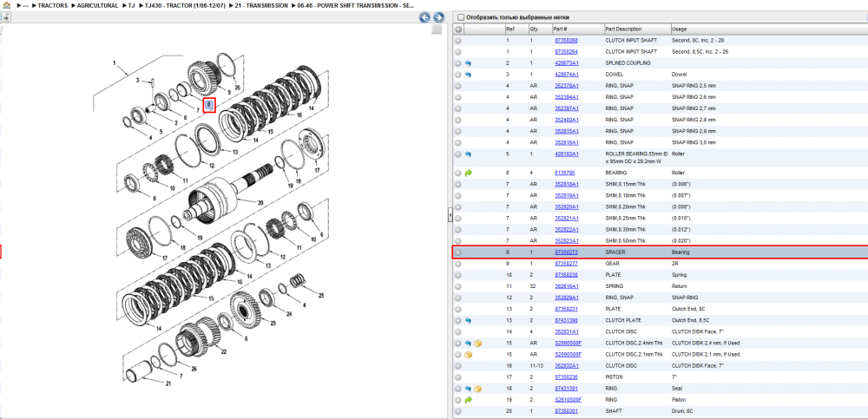Click plus icon on GEAR 2R row
Screen dimensions: 868x419
[458, 264]
